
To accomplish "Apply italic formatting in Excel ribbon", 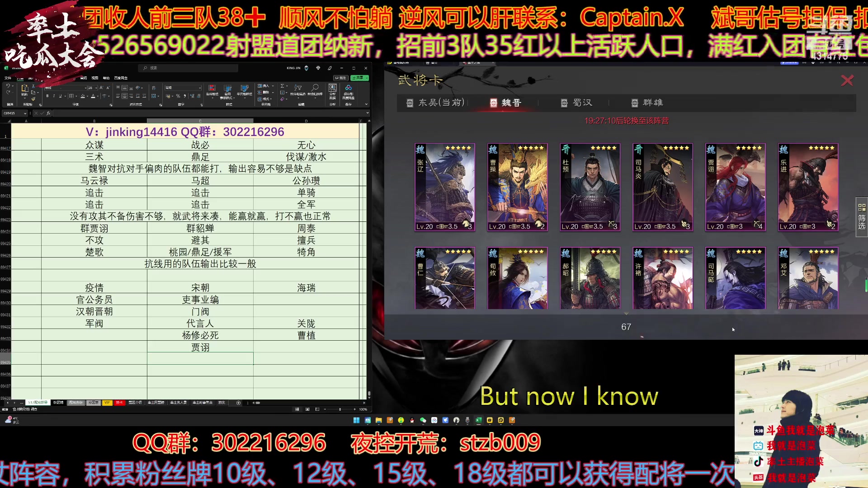I will coord(54,96).
